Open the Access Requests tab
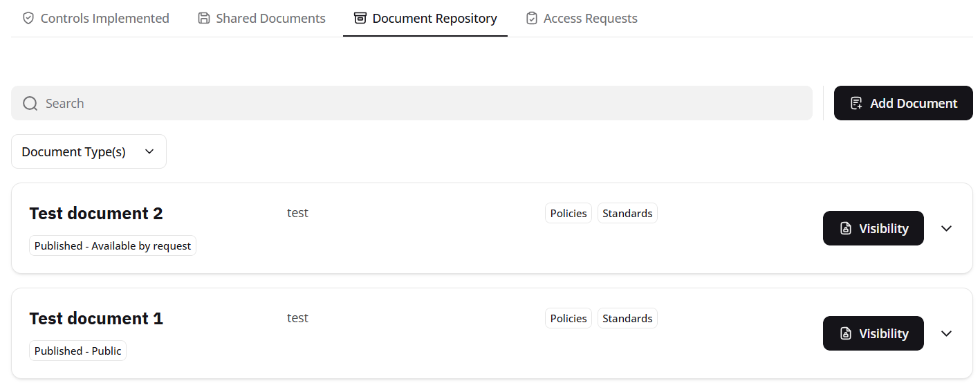The image size is (980, 390). click(x=590, y=19)
